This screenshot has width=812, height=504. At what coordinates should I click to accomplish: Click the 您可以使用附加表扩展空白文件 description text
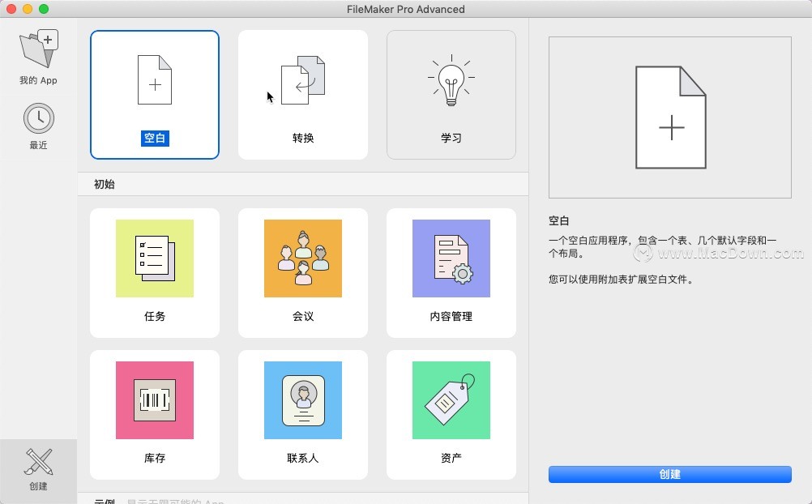tap(621, 280)
